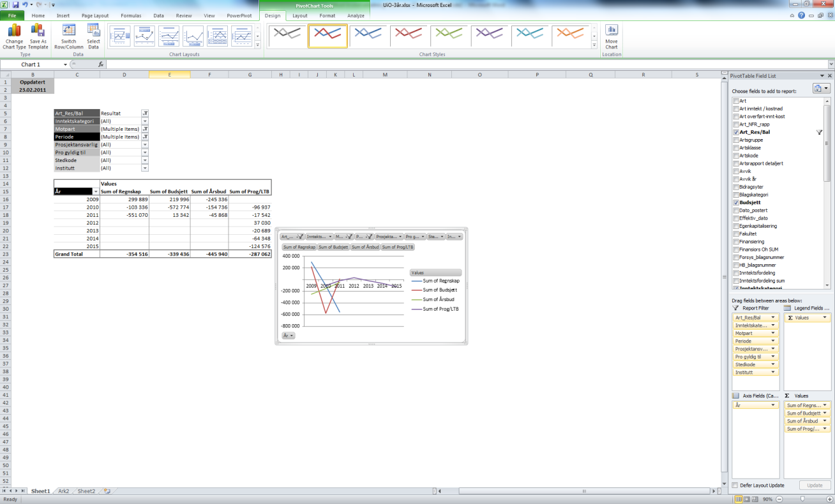The width and height of the screenshot is (835, 504).
Task: Click the Motpart filter button in cell E7
Action: pyautogui.click(x=145, y=129)
